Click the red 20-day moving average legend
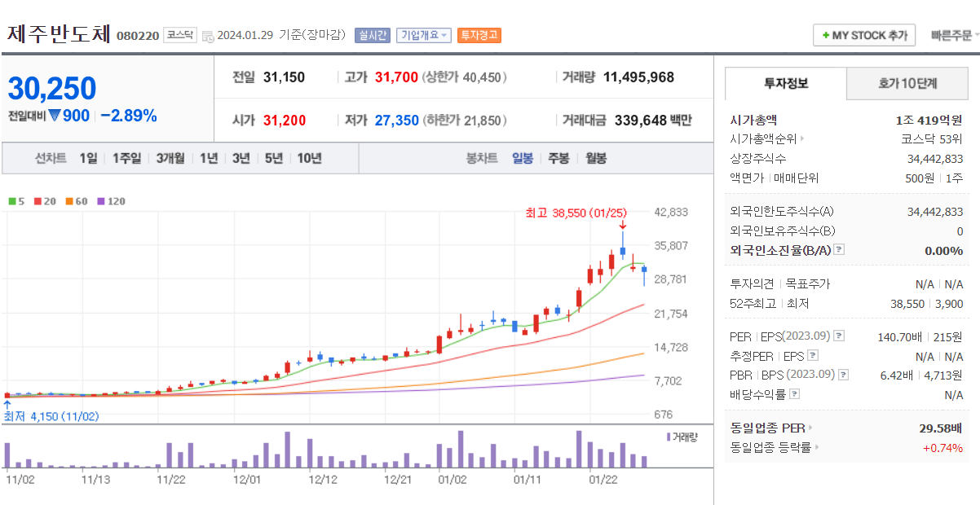The image size is (980, 505). (45, 200)
